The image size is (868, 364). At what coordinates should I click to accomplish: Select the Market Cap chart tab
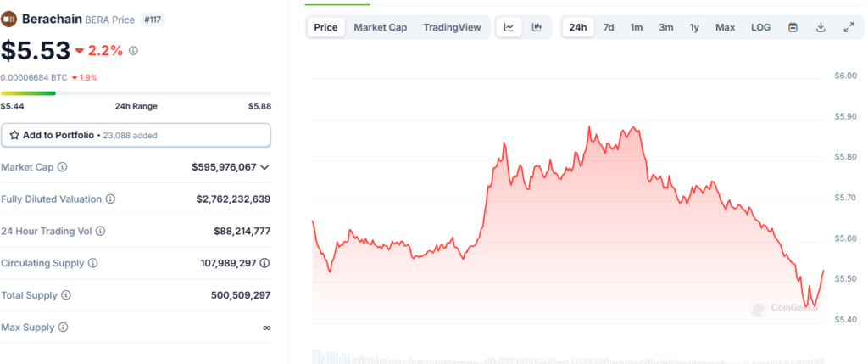381,27
